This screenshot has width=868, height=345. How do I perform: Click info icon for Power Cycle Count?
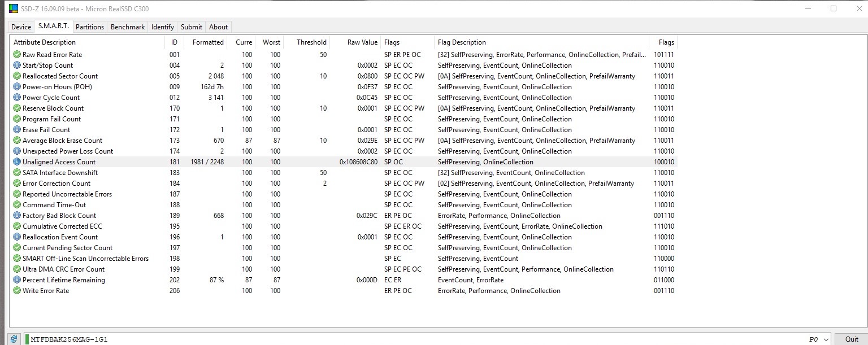(x=17, y=98)
